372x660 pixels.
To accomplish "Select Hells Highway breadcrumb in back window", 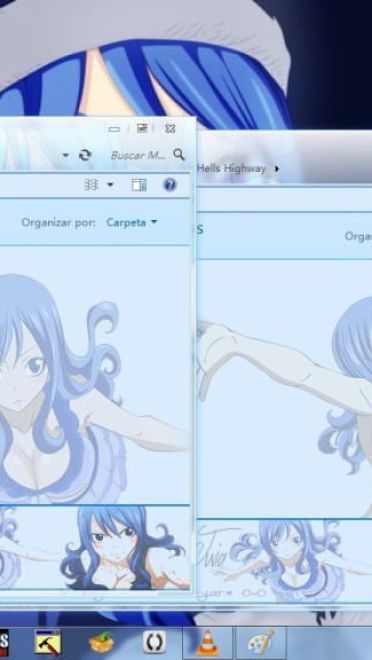I will [231, 168].
